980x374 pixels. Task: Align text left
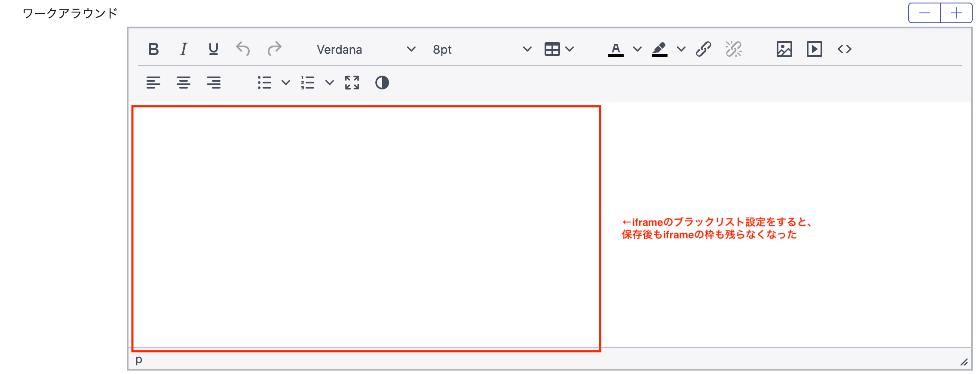click(153, 83)
